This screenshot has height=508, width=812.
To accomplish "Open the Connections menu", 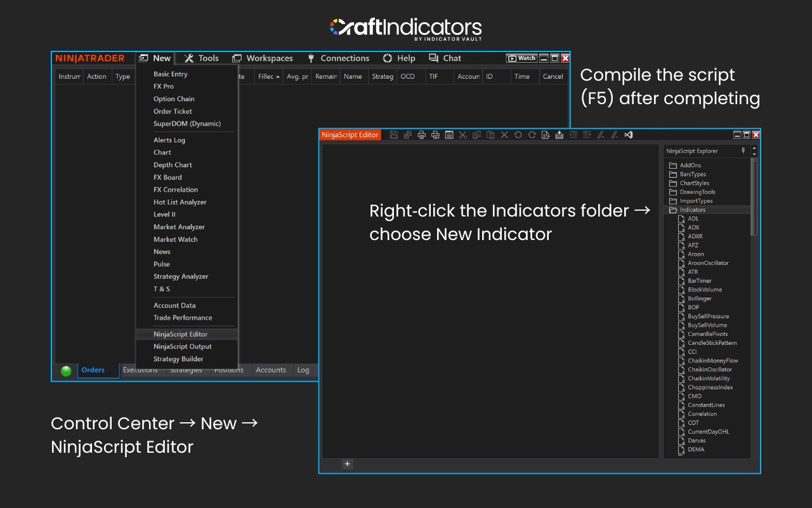I will [x=338, y=58].
